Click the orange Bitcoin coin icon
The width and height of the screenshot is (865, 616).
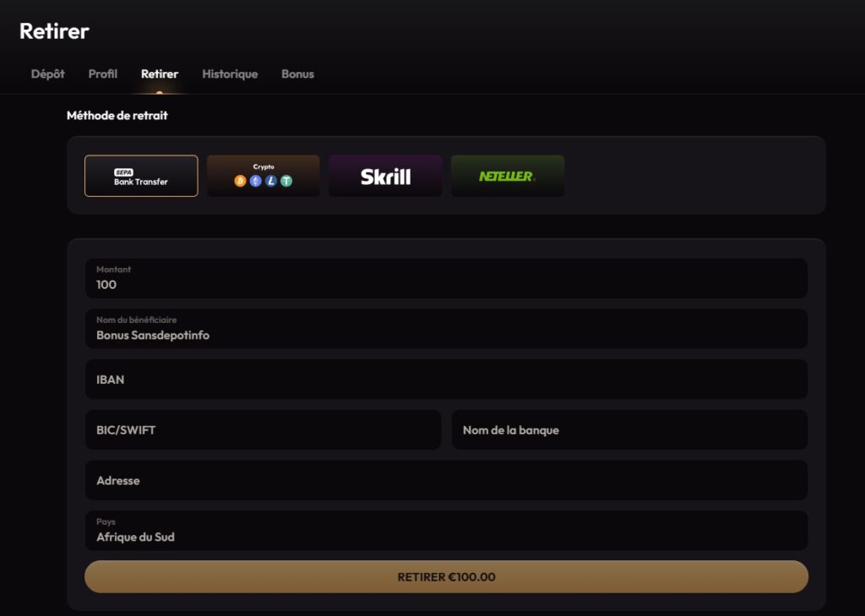pyautogui.click(x=241, y=181)
